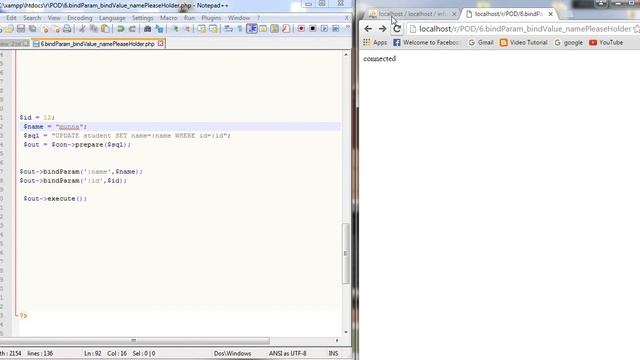Open the Language menu
Image resolution: width=640 pixels, height=360 pixels.
click(x=112, y=18)
